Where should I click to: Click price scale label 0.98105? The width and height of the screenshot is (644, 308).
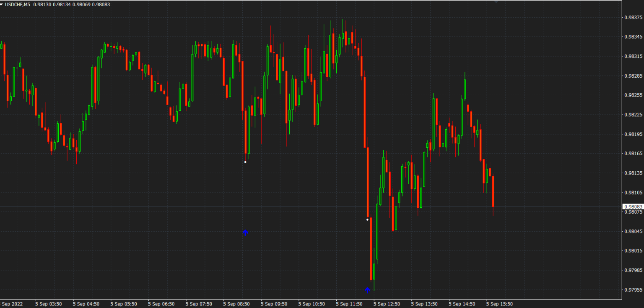[633, 193]
